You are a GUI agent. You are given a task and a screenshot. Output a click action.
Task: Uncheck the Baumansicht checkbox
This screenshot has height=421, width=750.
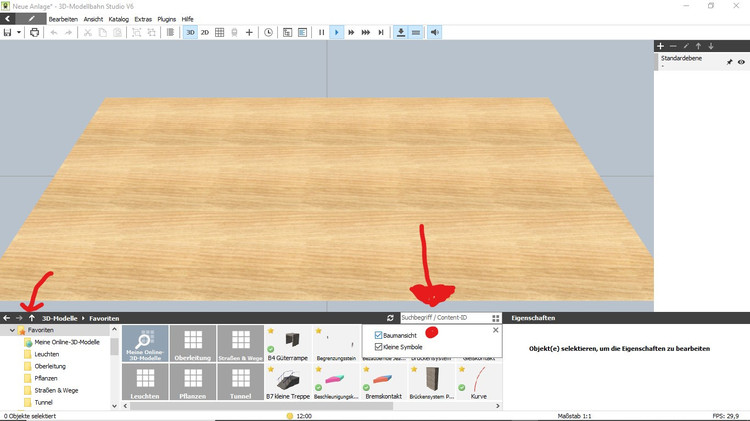click(x=379, y=335)
